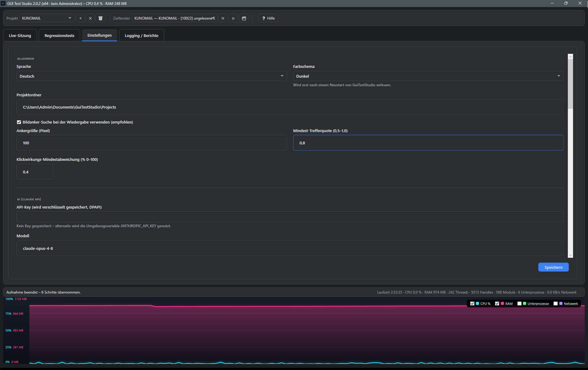Open the Sprache Deutsch dropdown
The height and width of the screenshot is (370, 588).
tap(152, 76)
